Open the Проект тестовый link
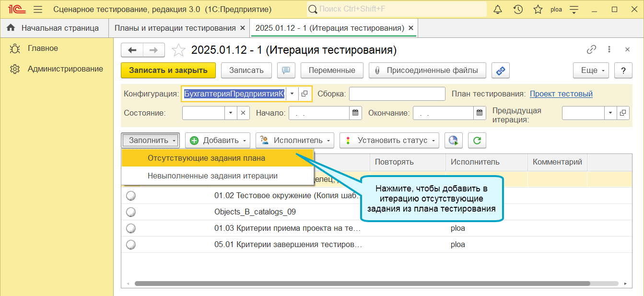 click(561, 94)
